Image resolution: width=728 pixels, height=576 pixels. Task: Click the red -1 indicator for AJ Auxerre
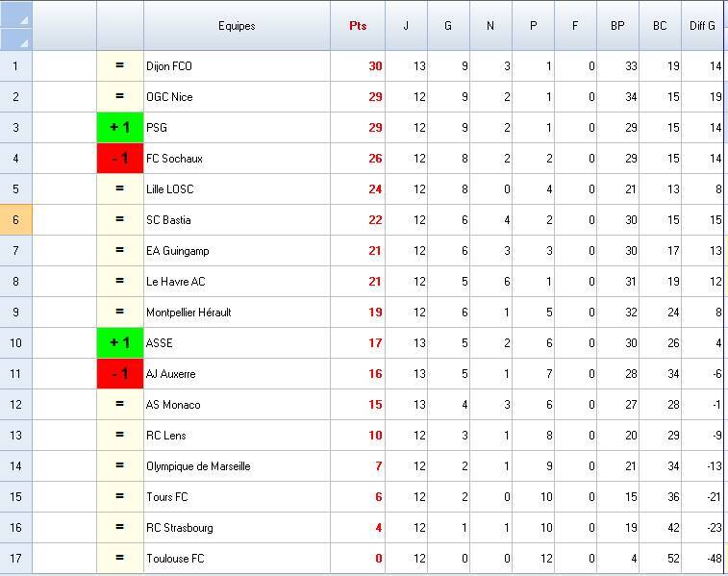[120, 374]
